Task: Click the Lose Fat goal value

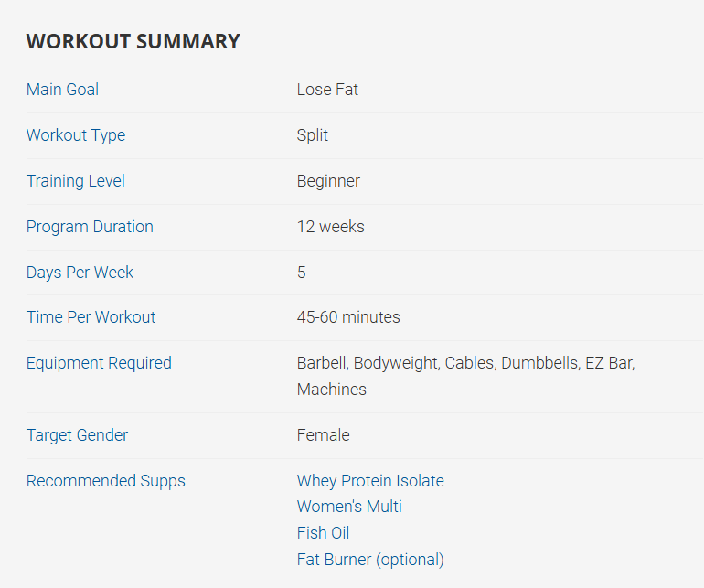Action: pyautogui.click(x=327, y=90)
